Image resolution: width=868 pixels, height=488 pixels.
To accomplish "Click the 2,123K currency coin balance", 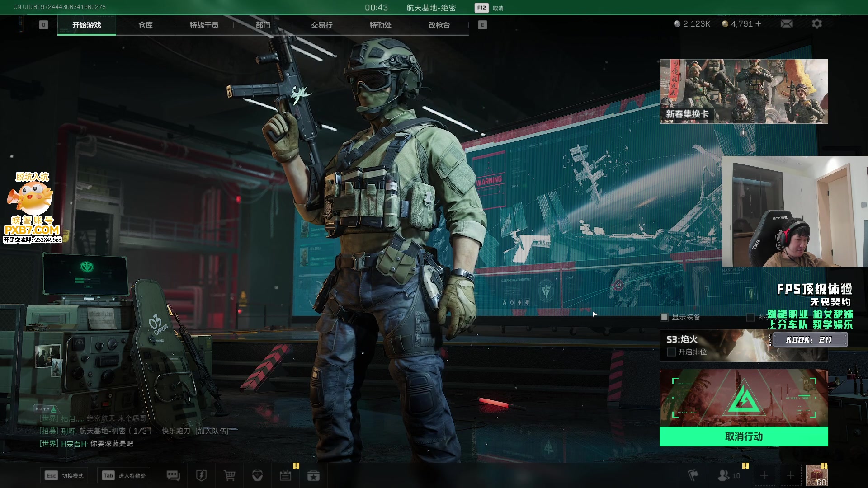I will 692,23.
